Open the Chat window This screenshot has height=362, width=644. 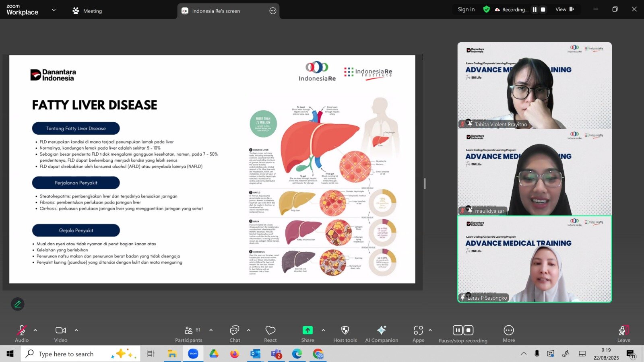coord(235,333)
